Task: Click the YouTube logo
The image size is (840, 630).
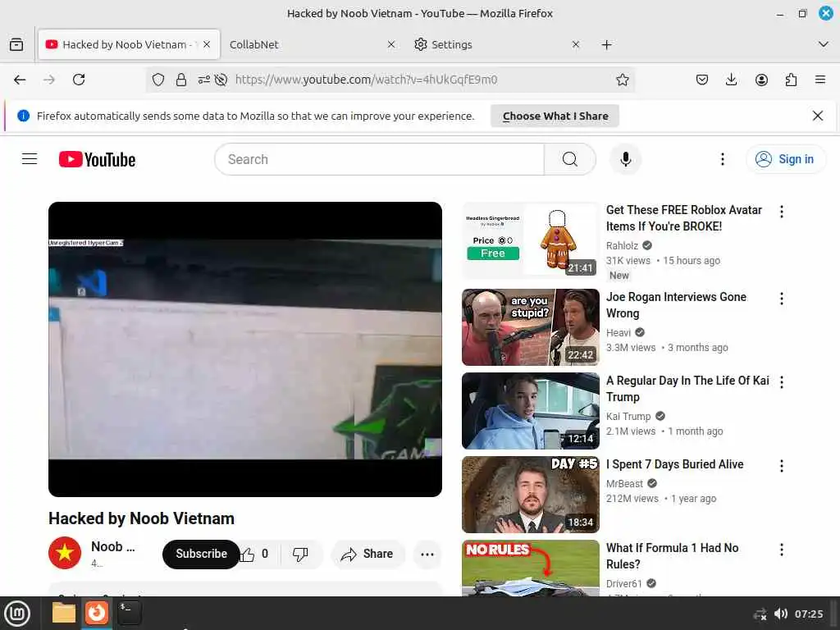Action: [97, 159]
